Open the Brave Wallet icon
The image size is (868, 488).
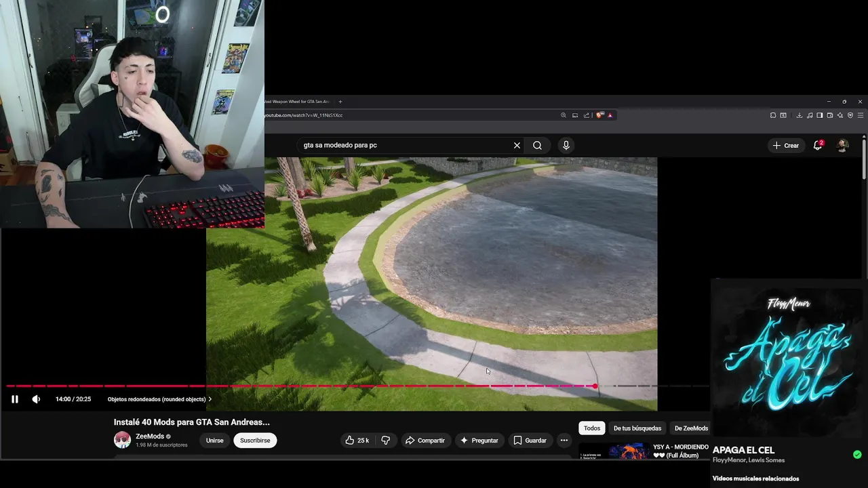click(830, 115)
